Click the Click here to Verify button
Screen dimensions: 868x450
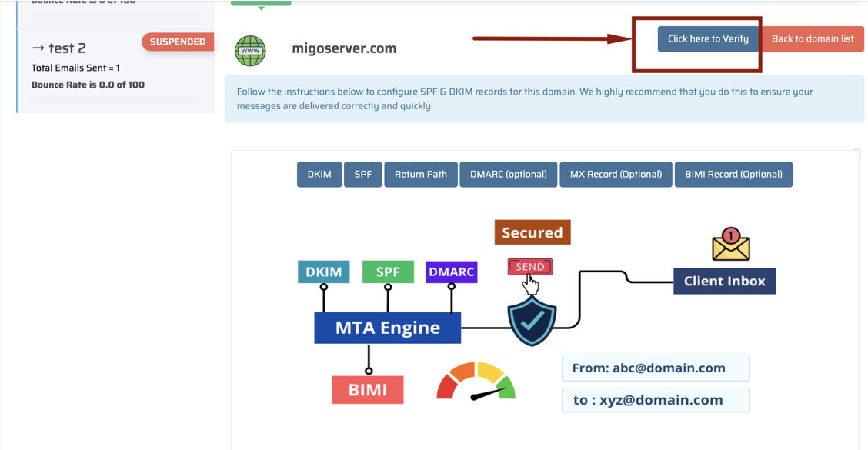(x=708, y=38)
